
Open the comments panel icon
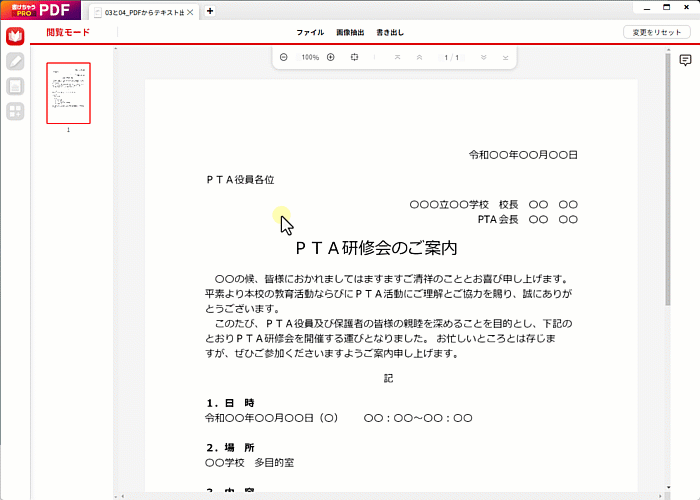pos(685,60)
